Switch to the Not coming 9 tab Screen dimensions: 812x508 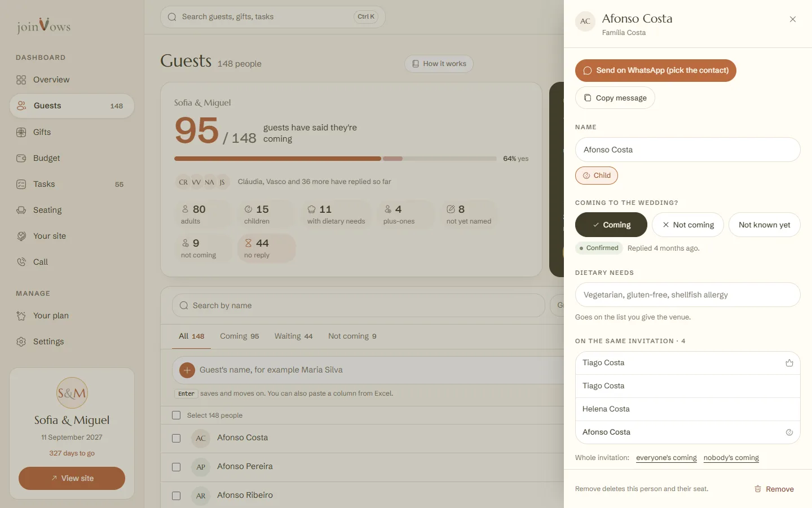pyautogui.click(x=352, y=336)
